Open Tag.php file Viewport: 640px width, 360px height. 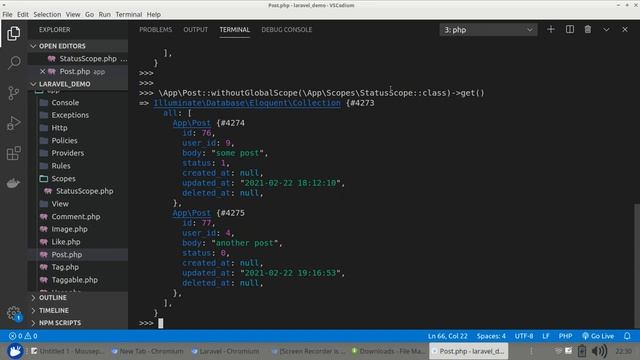(x=65, y=267)
